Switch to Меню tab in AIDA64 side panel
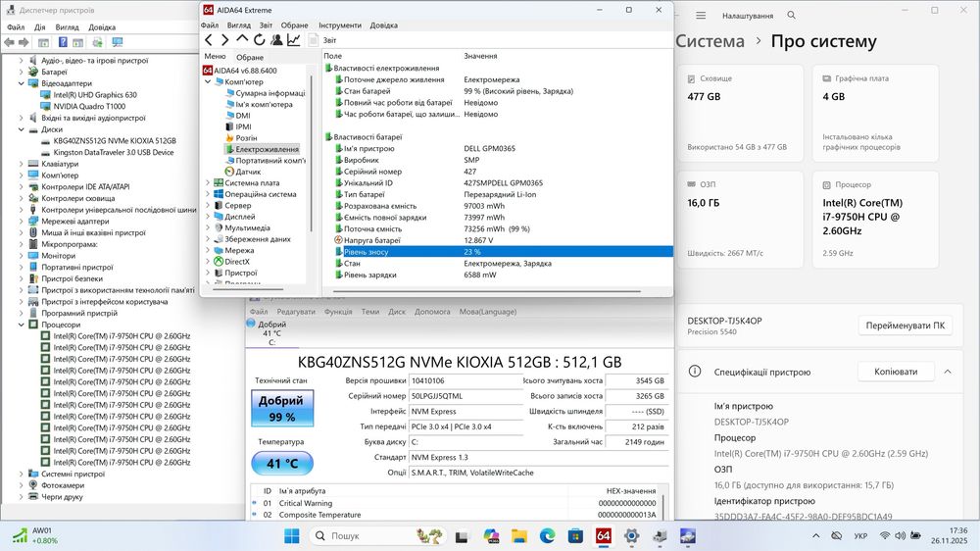The height and width of the screenshot is (551, 980). pyautogui.click(x=215, y=56)
